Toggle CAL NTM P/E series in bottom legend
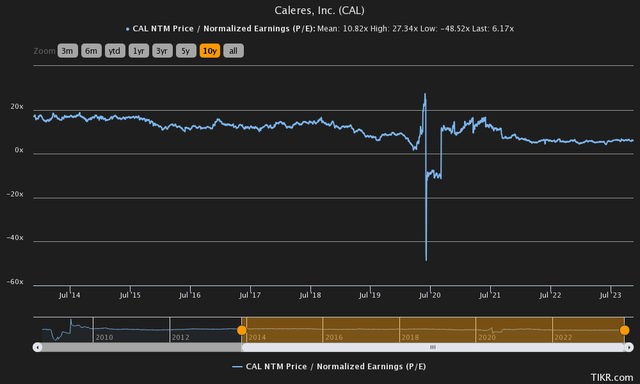This screenshot has height=384, width=640. (x=329, y=366)
